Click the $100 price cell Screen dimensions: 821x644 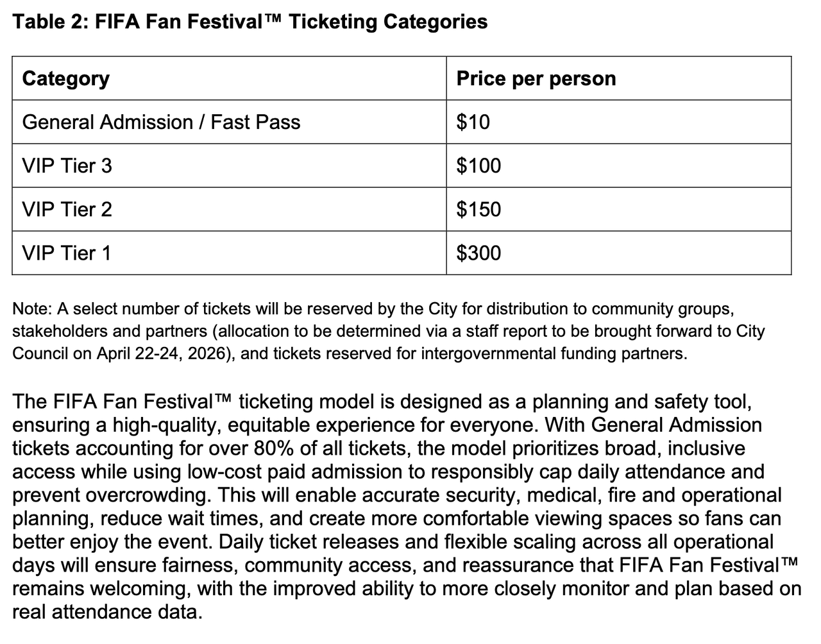coord(478,165)
